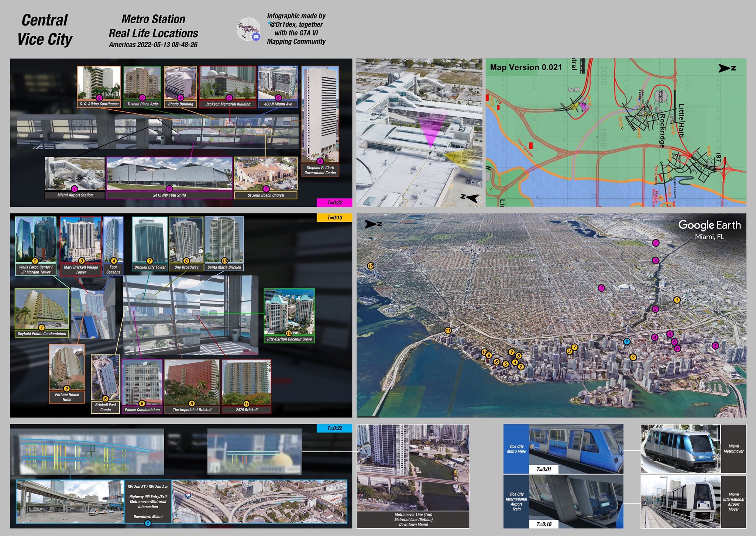756x536 pixels.
Task: Click the magenta T=0:22 timestamp tag
Action: (334, 203)
